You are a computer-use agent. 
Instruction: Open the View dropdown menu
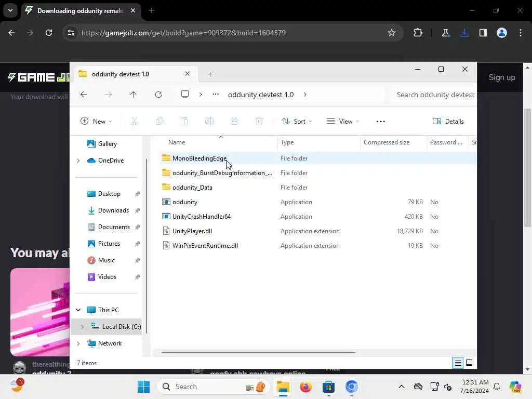click(343, 121)
